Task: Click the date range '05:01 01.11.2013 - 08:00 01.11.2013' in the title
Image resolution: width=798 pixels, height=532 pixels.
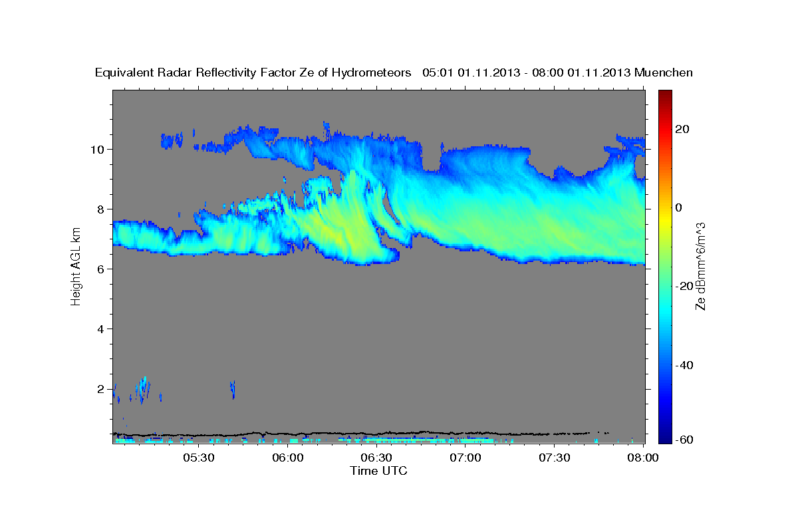Action: coord(527,73)
